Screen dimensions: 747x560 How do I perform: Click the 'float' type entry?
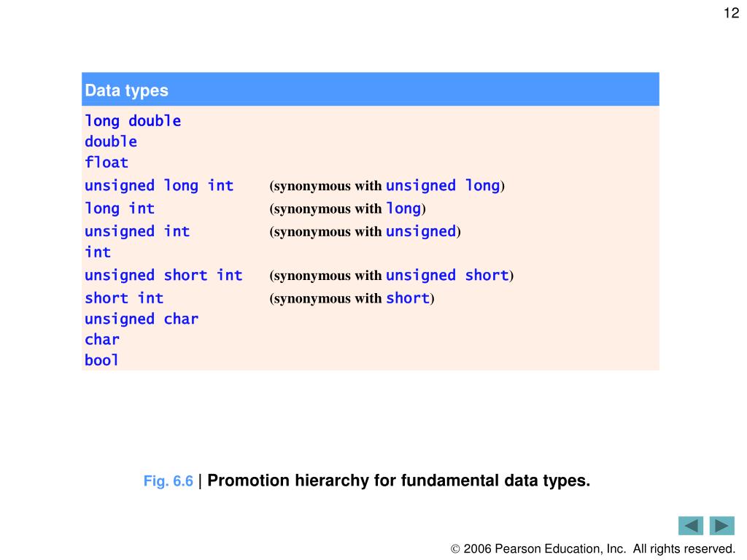point(107,163)
